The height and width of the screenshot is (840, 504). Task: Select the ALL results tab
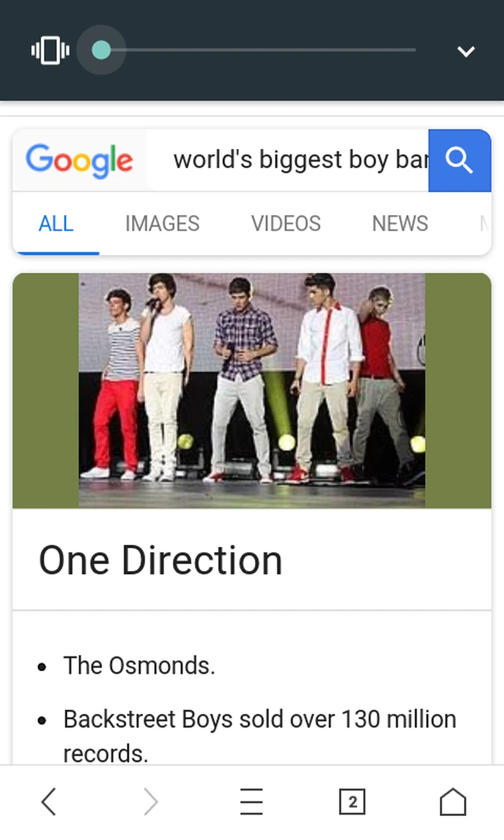pos(56,223)
